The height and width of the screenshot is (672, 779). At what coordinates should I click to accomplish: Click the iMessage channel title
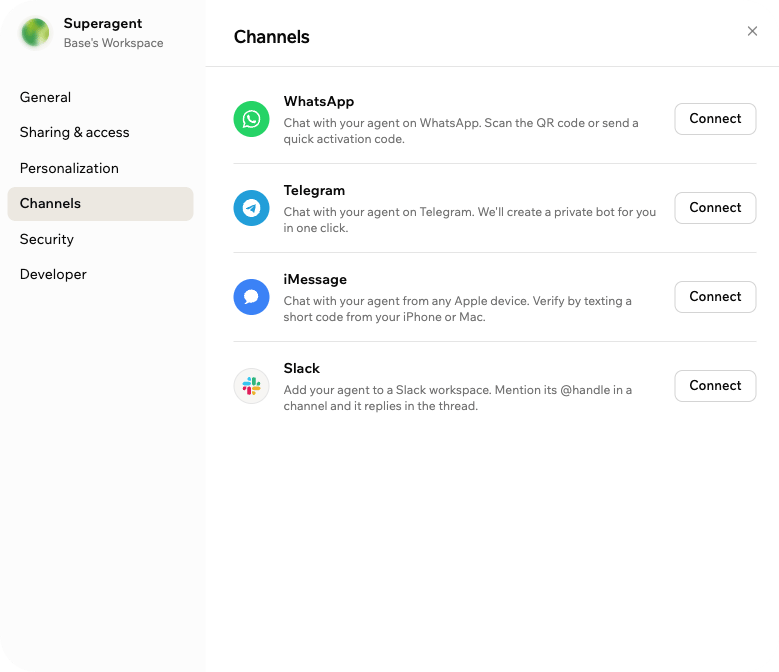coord(315,280)
